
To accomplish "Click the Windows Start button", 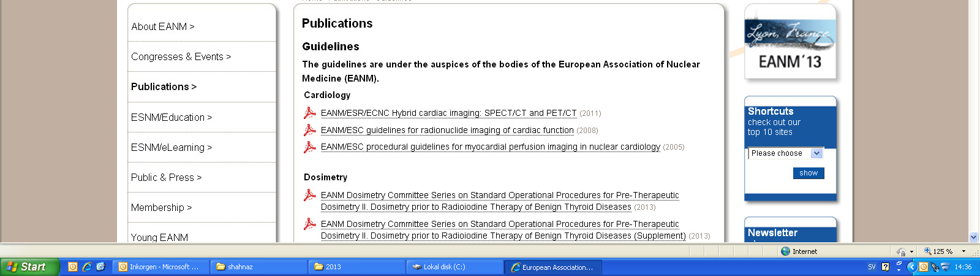I will coord(29,267).
